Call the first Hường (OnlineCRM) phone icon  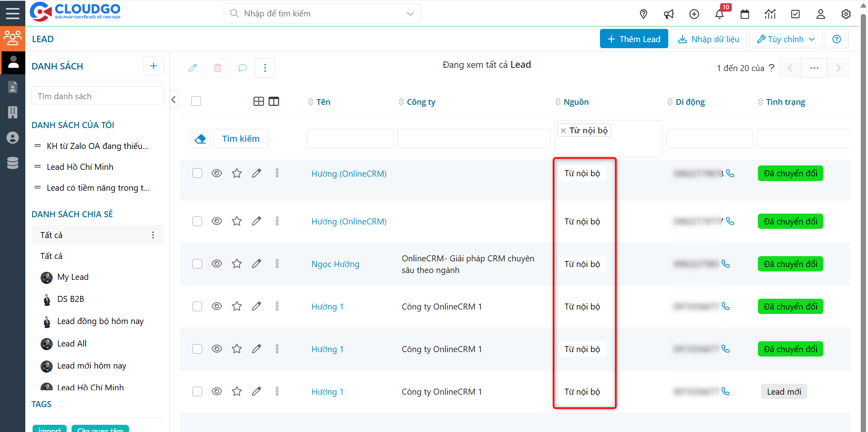point(730,173)
